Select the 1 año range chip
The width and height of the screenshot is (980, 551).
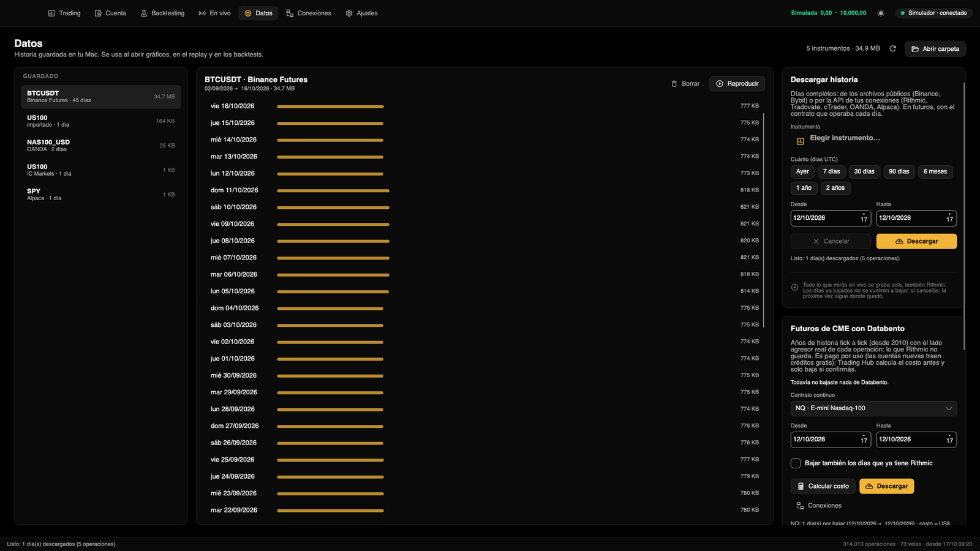point(804,188)
